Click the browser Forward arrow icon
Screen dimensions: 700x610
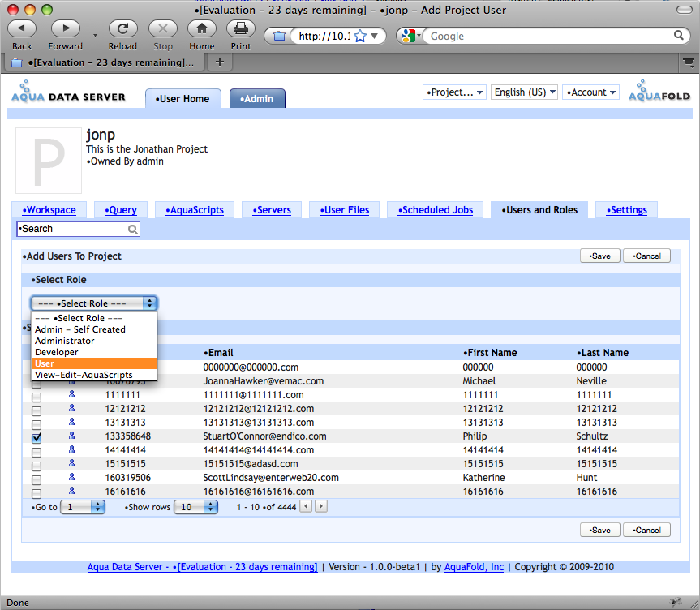click(65, 28)
